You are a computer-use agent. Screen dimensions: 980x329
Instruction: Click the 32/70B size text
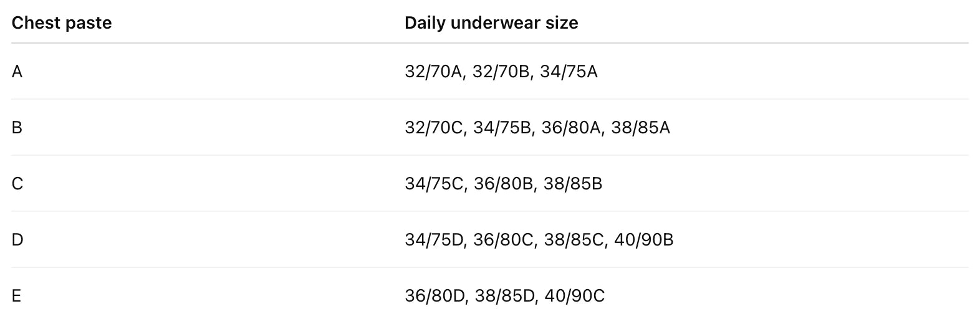[x=501, y=72]
